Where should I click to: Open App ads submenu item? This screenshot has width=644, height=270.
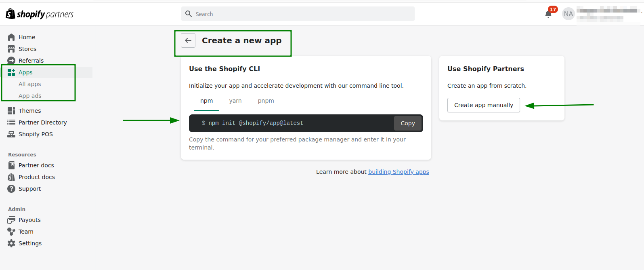tap(30, 96)
